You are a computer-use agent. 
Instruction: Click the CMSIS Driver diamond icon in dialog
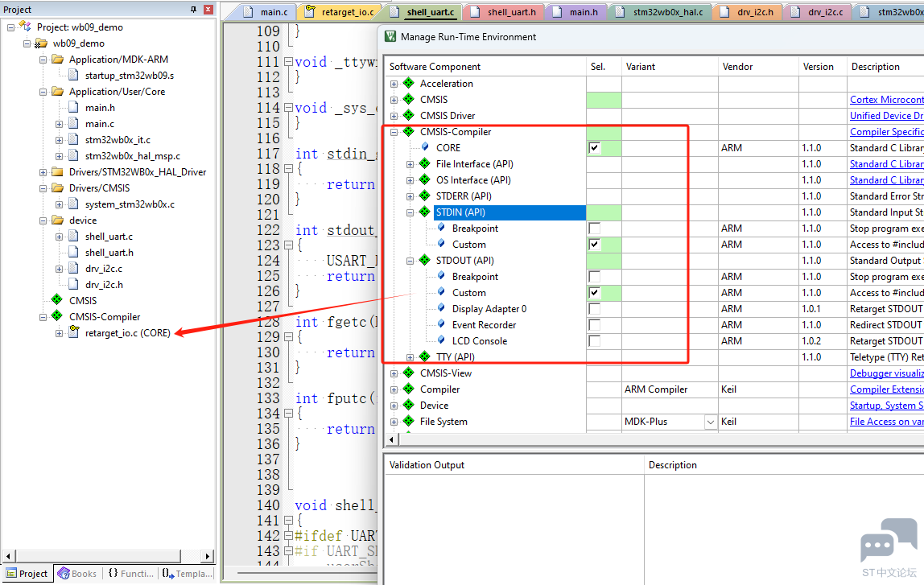(408, 115)
